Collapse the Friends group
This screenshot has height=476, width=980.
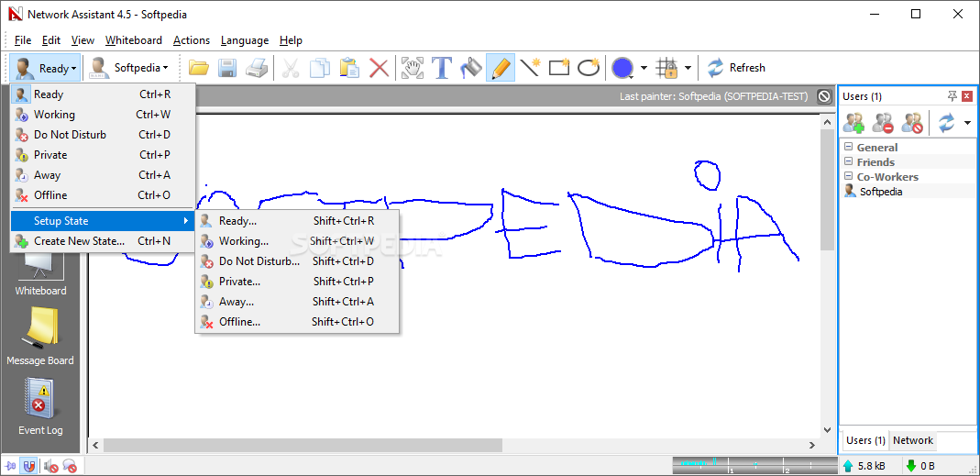849,161
